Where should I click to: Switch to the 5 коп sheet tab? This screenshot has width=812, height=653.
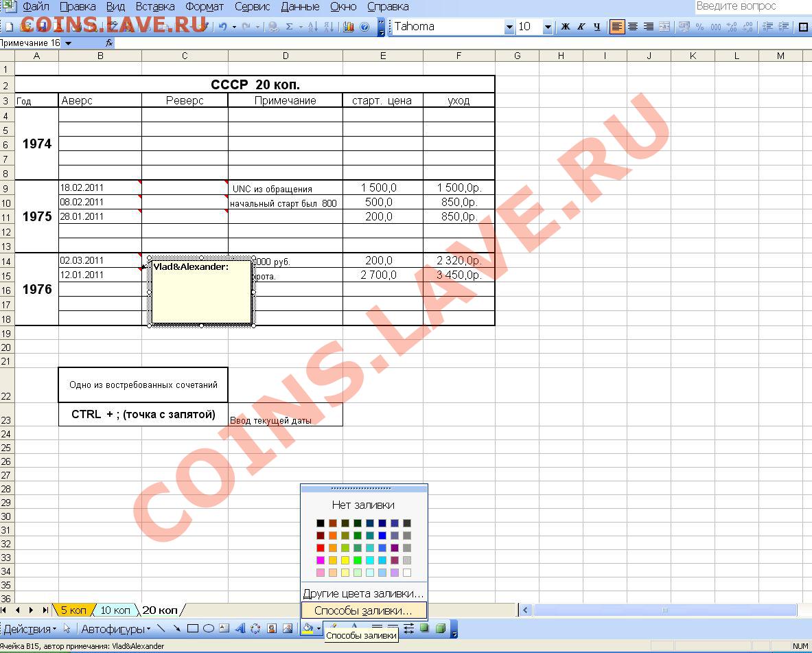73,610
